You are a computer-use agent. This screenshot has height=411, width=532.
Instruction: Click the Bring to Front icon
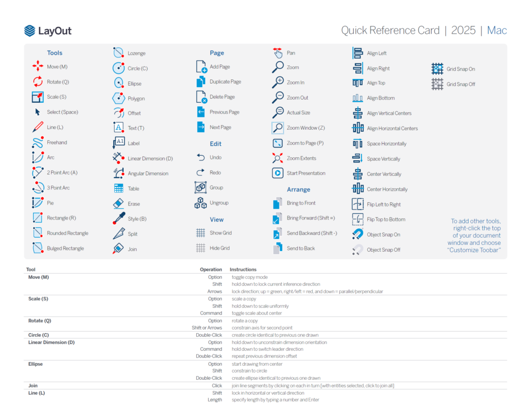click(x=277, y=203)
